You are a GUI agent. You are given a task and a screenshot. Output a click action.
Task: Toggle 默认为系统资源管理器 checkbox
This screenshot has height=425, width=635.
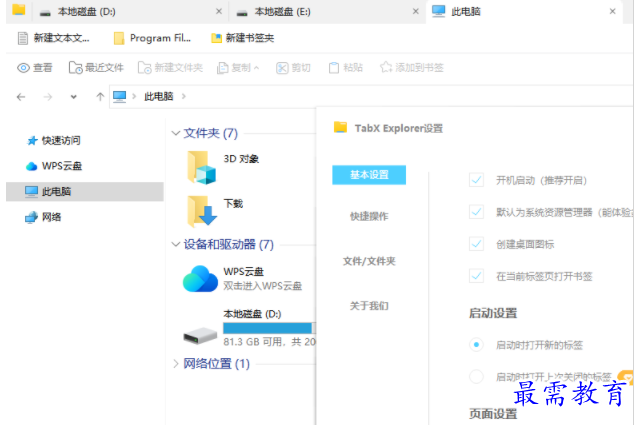476,211
